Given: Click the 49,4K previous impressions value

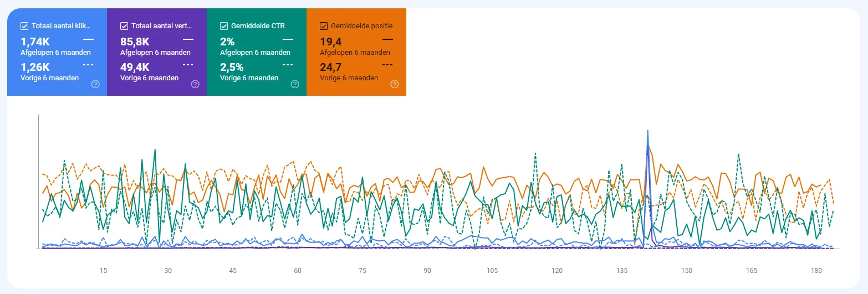Looking at the screenshot, I should point(136,68).
